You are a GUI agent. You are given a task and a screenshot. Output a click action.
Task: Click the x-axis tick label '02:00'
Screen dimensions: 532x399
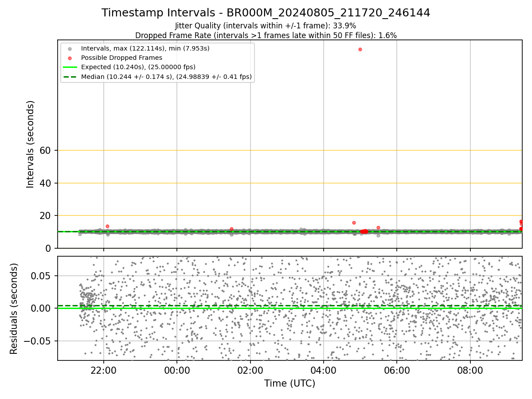coord(250,371)
